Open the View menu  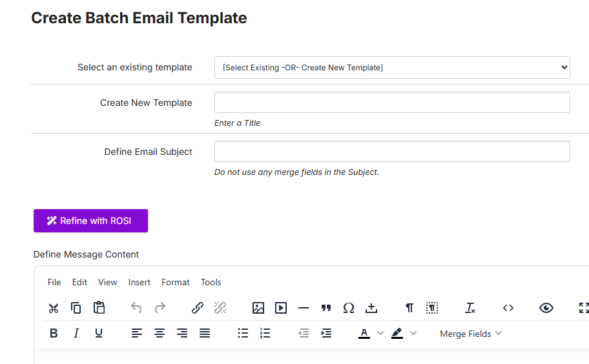[x=108, y=282]
